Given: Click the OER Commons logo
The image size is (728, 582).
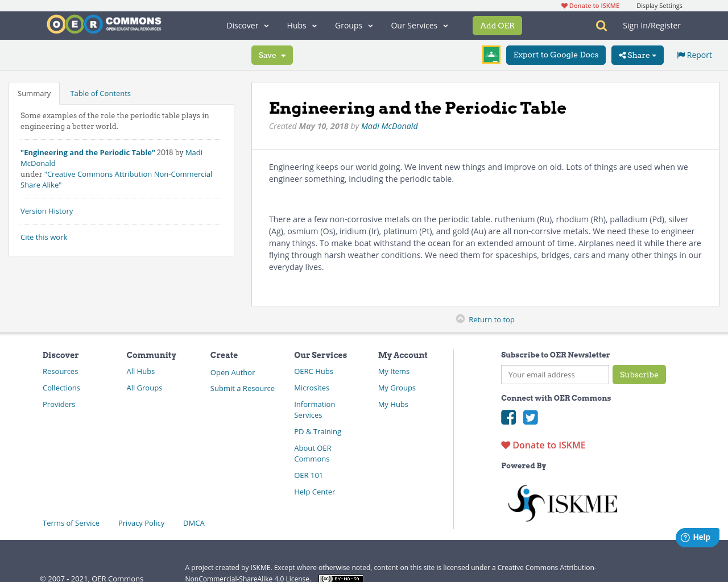Looking at the screenshot, I should click(x=104, y=23).
